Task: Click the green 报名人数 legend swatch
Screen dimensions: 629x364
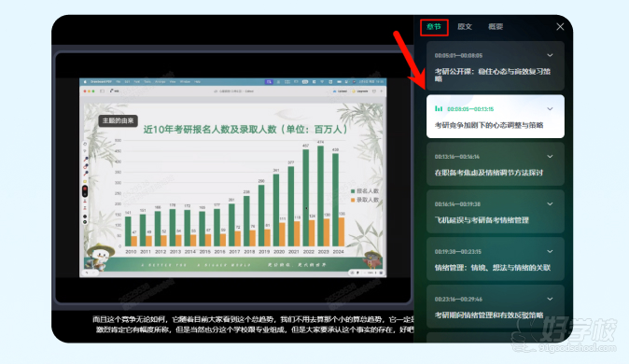Action: tap(353, 191)
